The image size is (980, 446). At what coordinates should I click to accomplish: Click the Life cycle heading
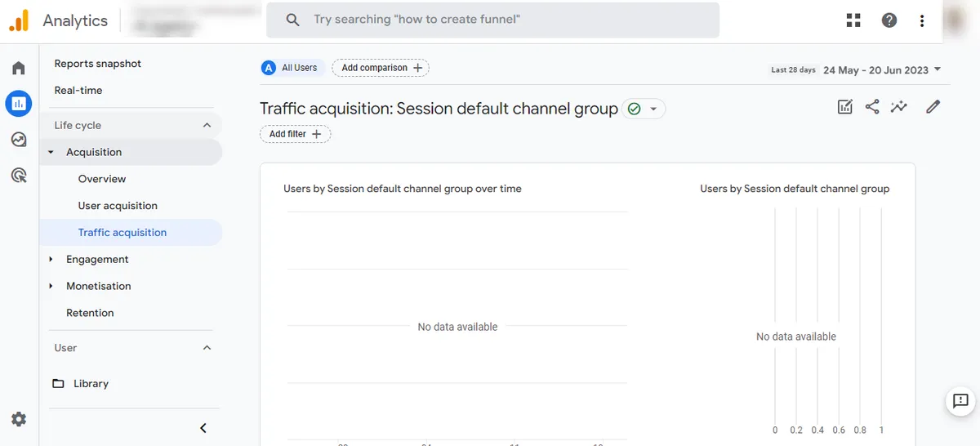pos(78,125)
